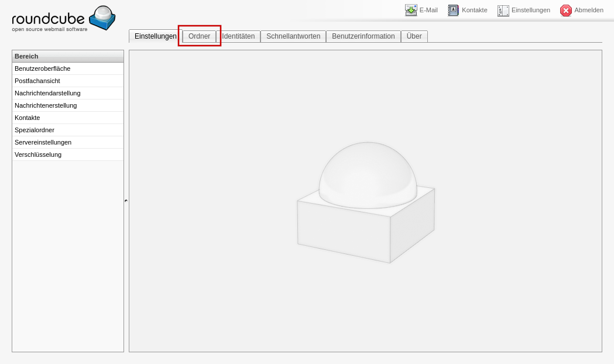Click the Einstellungen settings icon
The image size is (614, 364).
point(503,10)
